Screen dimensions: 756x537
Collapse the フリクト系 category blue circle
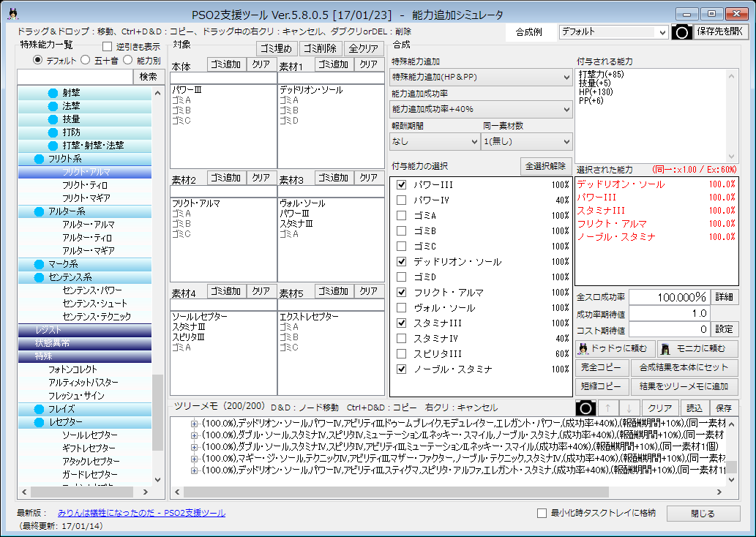point(39,159)
